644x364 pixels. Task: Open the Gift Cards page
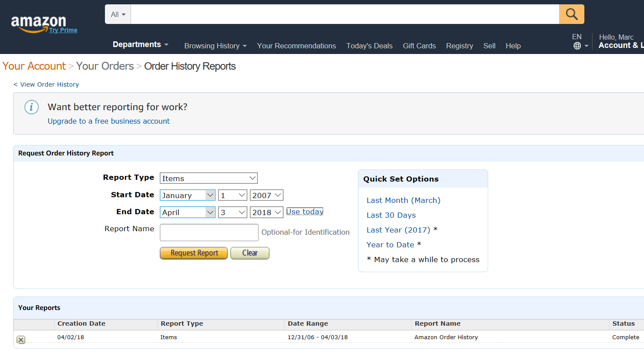pos(419,46)
